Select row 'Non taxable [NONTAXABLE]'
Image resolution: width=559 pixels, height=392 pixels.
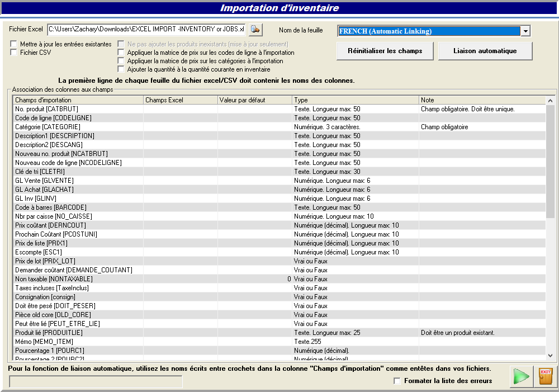[279, 279]
